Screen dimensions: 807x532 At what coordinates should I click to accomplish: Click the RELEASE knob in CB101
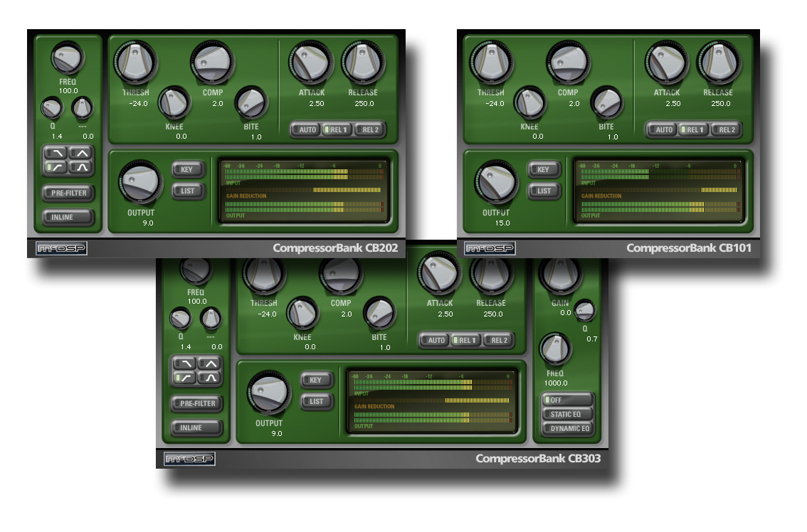pyautogui.click(x=719, y=63)
